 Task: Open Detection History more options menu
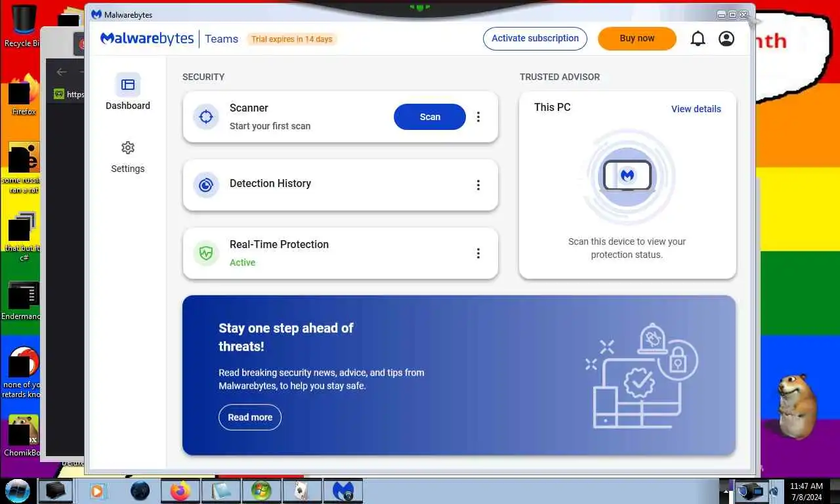click(x=478, y=185)
